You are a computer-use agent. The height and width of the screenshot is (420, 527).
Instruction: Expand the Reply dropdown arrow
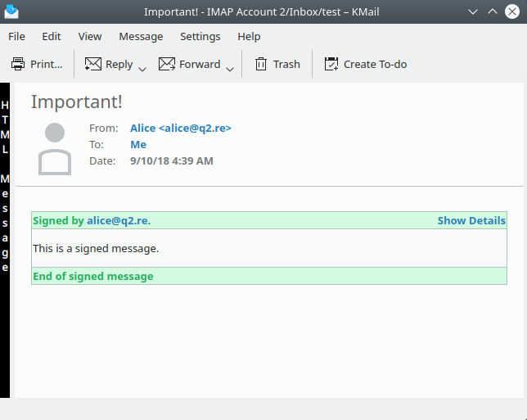(142, 69)
